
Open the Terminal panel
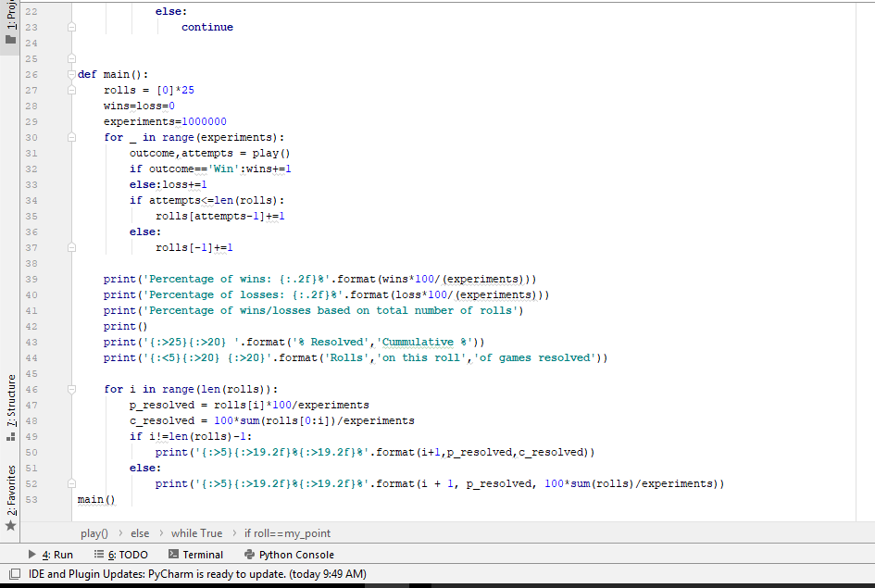195,555
